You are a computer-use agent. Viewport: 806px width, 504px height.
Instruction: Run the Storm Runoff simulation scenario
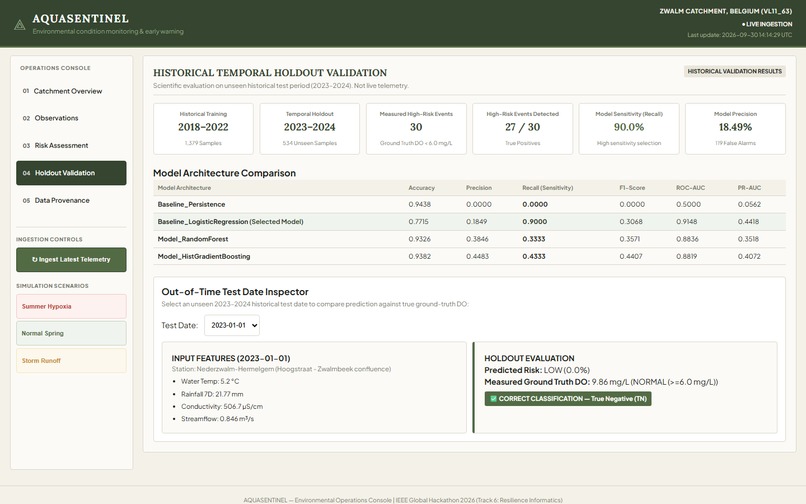coord(71,361)
